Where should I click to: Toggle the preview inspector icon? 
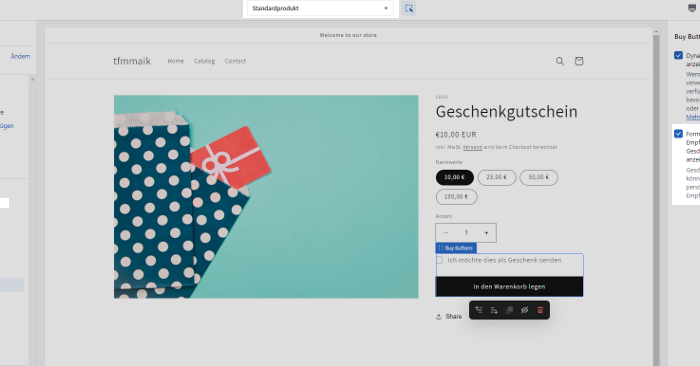click(x=409, y=8)
